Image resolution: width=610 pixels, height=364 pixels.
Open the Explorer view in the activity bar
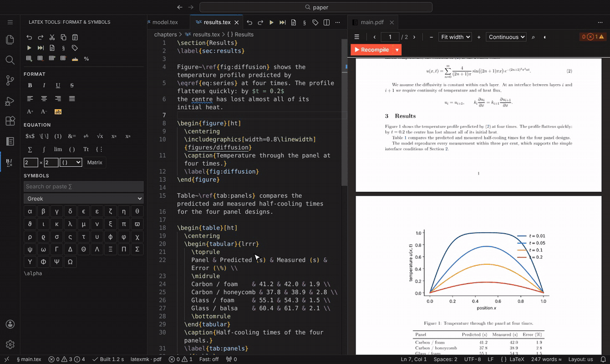pos(10,40)
